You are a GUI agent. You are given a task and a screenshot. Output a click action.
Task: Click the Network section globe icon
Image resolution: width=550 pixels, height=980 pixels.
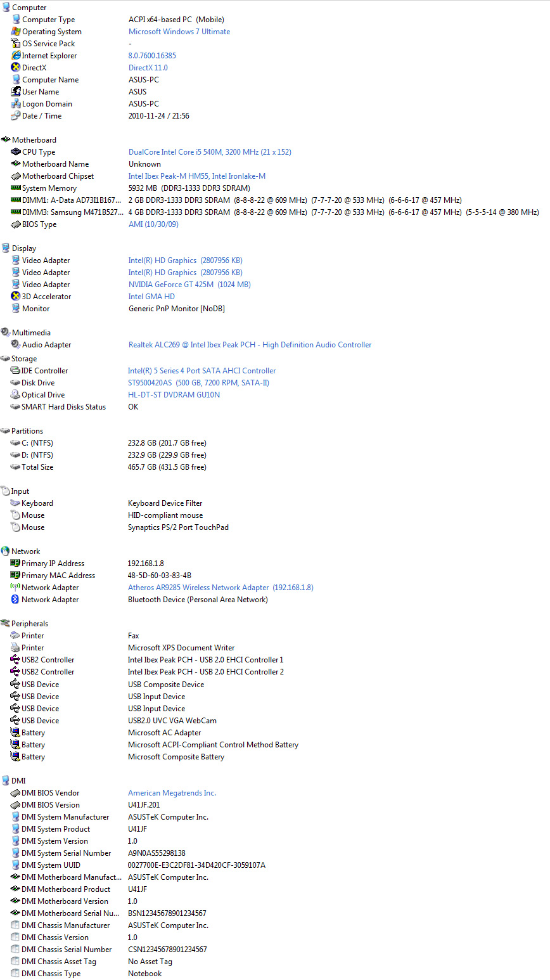click(x=6, y=551)
